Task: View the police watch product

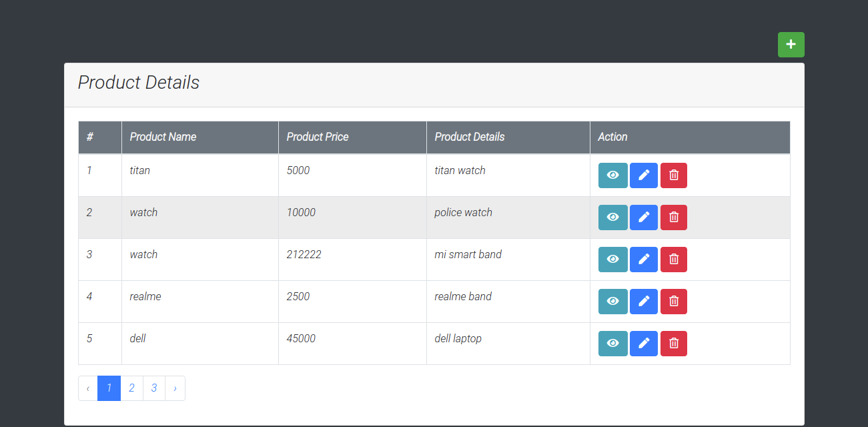Action: coord(612,218)
